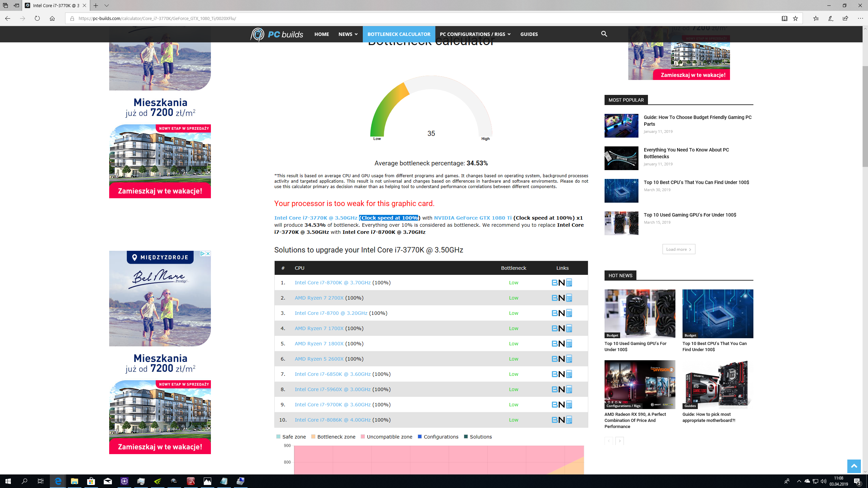Add page to favorites with star icon

tap(795, 19)
